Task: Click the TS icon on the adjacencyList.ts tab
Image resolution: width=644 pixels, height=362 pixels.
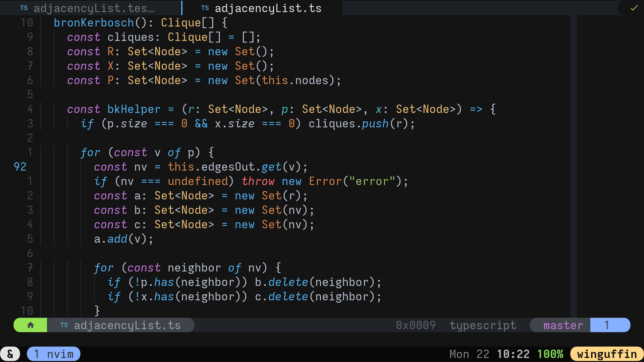Action: coord(205,8)
